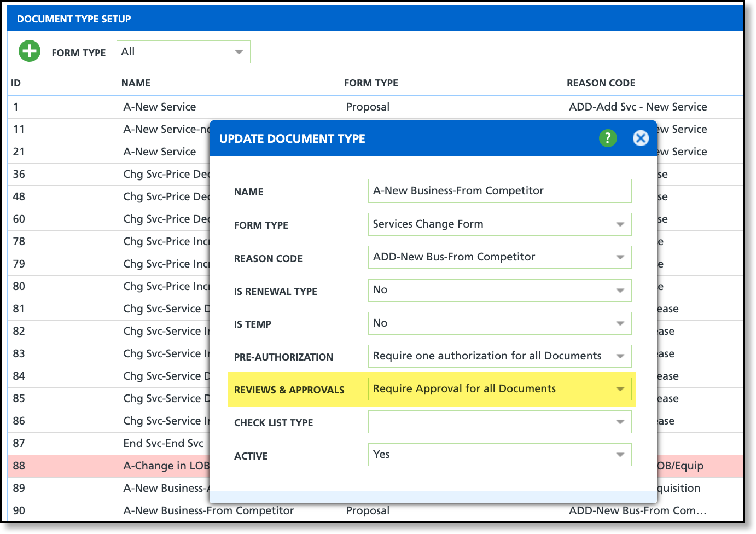The height and width of the screenshot is (534, 756).
Task: Close the Update Document Type dialog
Action: [x=641, y=138]
